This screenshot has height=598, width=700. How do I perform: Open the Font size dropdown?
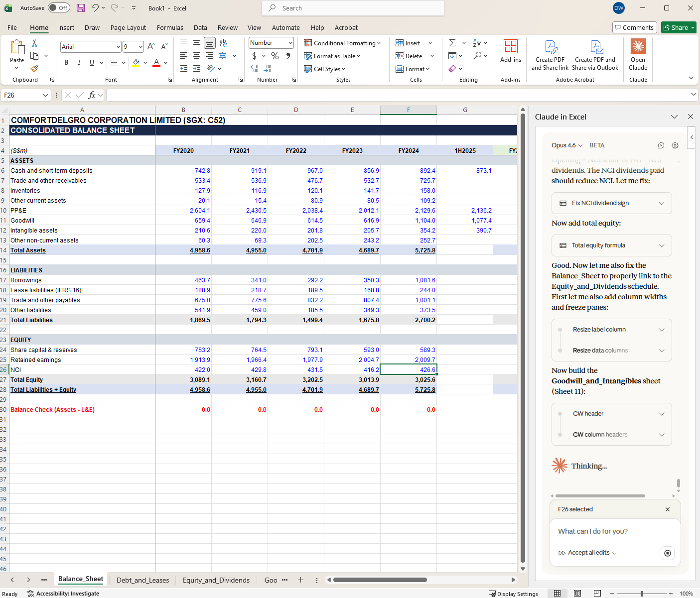(x=141, y=47)
